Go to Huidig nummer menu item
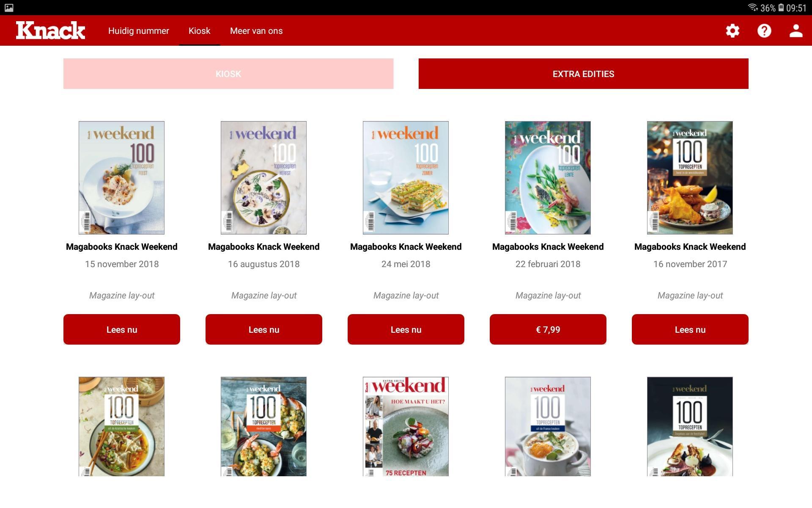The image size is (812, 508). pyautogui.click(x=138, y=31)
